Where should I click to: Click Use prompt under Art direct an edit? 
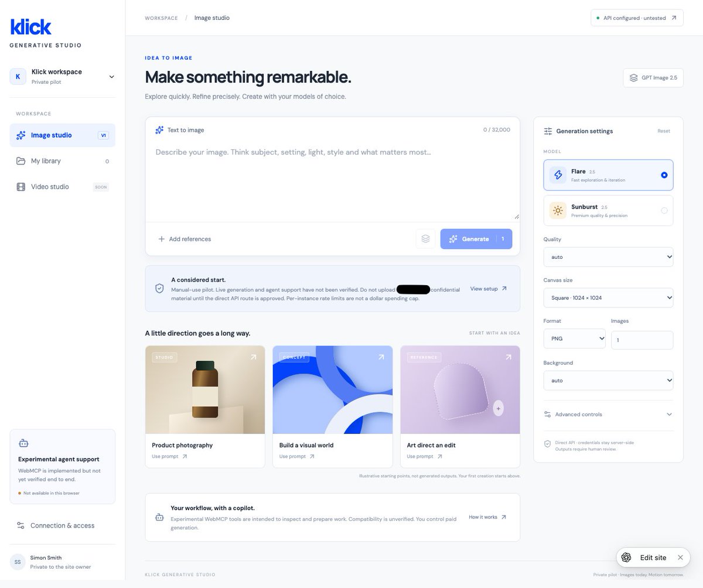[x=425, y=456]
